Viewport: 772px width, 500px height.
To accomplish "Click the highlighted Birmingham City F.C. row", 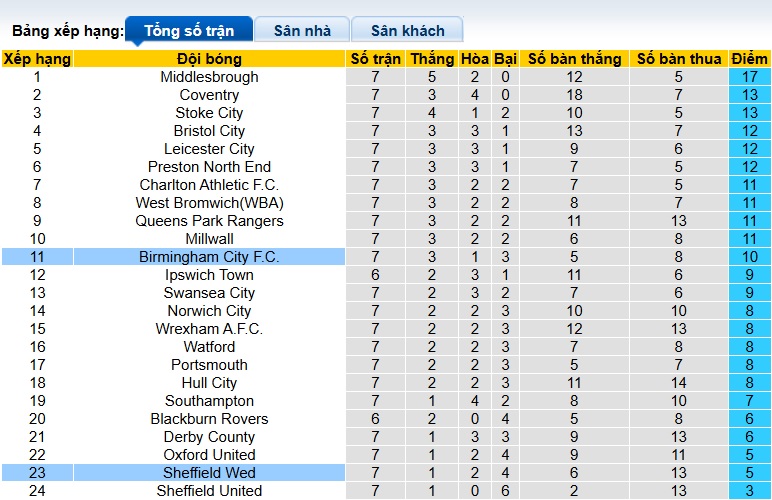I will (209, 257).
